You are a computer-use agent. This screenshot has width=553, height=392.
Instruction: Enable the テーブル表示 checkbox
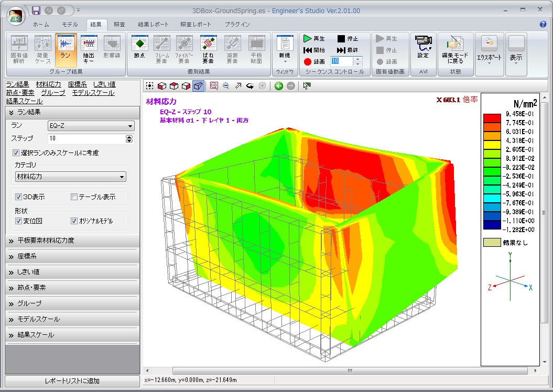(74, 197)
